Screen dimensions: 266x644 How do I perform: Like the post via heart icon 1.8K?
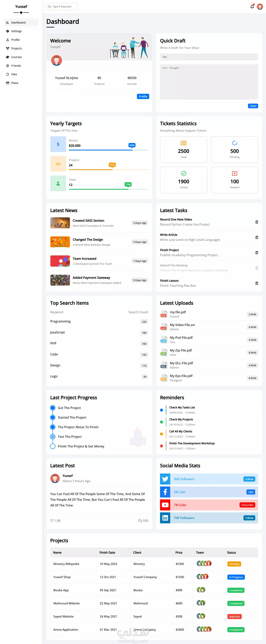(52, 520)
